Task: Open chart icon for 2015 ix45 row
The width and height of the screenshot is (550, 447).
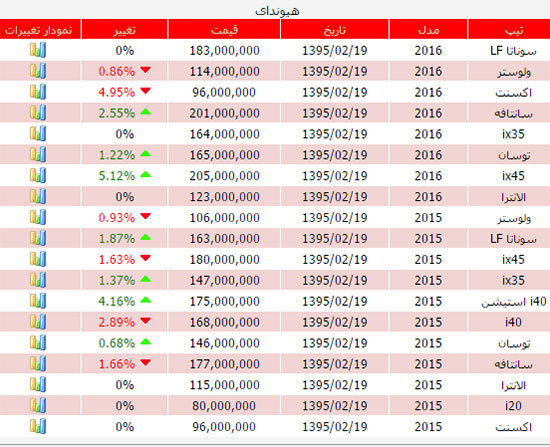Action: pyautogui.click(x=38, y=259)
